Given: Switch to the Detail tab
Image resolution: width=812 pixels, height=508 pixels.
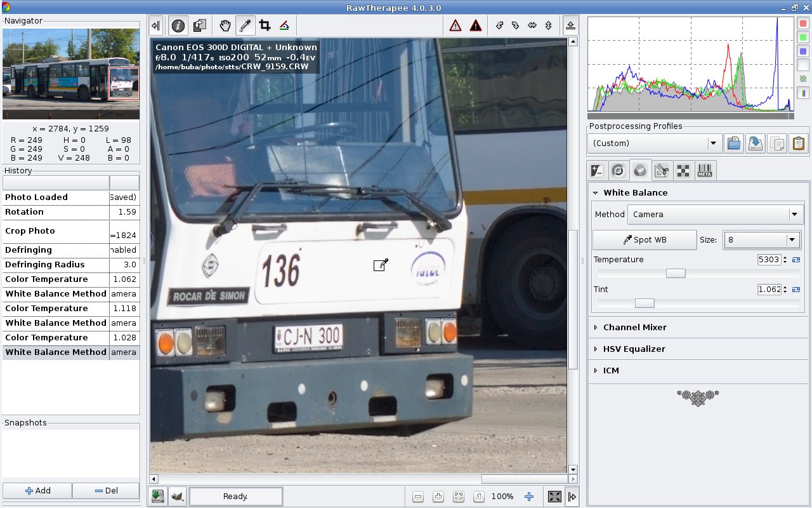Looking at the screenshot, I should point(618,170).
